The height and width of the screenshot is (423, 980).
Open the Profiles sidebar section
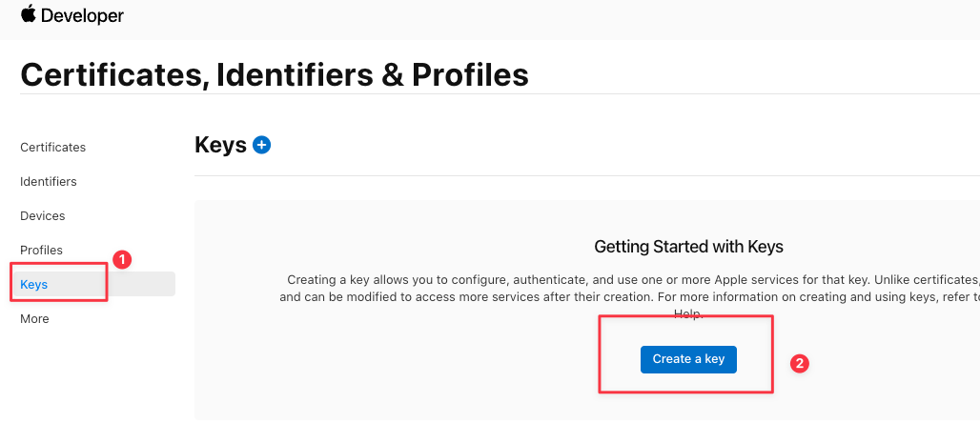(41, 251)
